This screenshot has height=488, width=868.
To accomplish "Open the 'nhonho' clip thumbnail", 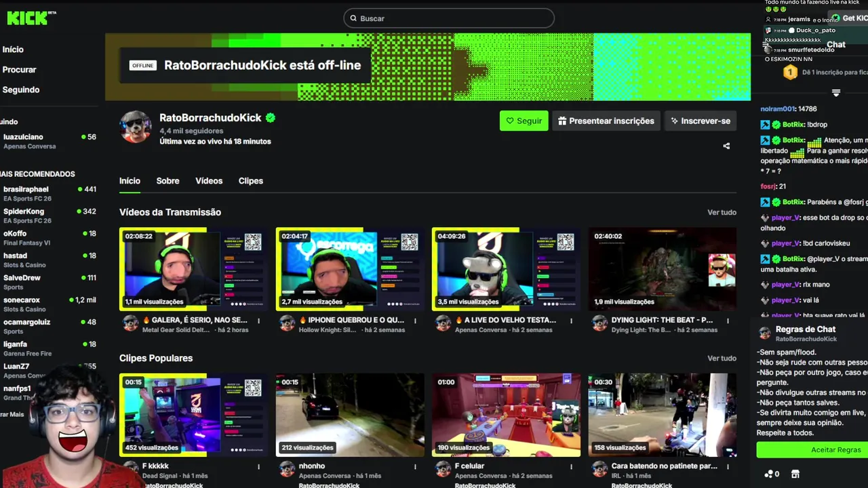I will point(350,415).
